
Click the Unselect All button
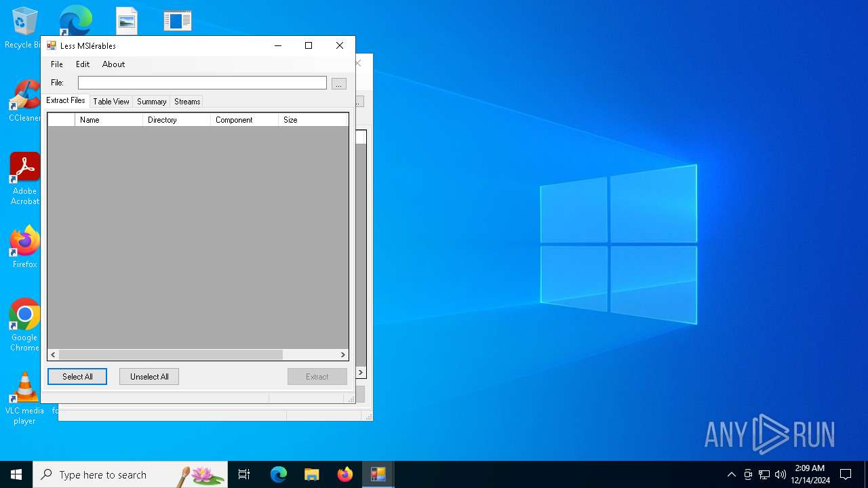point(149,377)
